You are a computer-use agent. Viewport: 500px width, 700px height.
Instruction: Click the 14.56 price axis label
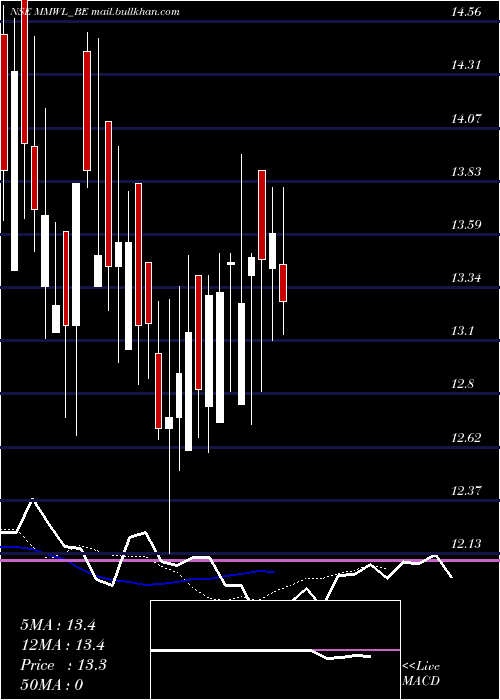pos(466,12)
